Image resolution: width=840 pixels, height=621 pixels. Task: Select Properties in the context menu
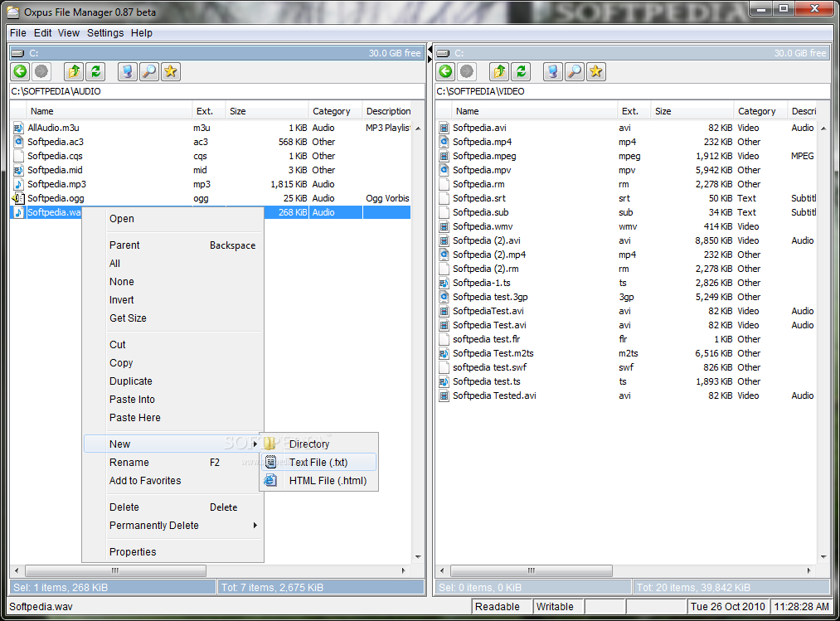[x=173, y=552]
